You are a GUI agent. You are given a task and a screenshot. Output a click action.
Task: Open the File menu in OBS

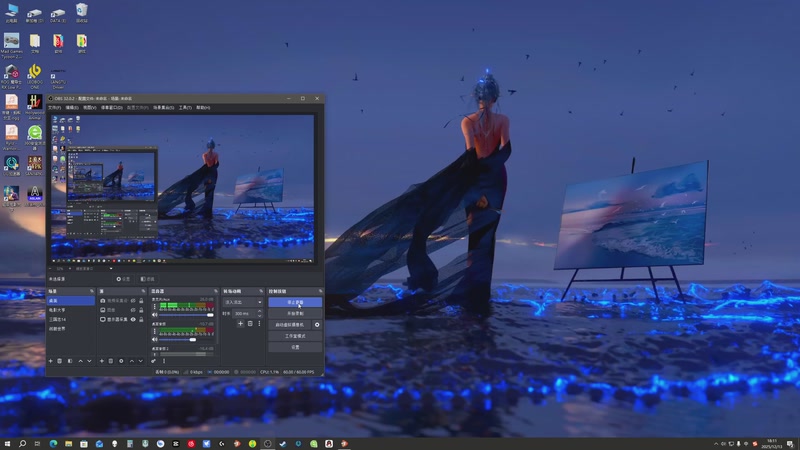tap(55, 108)
